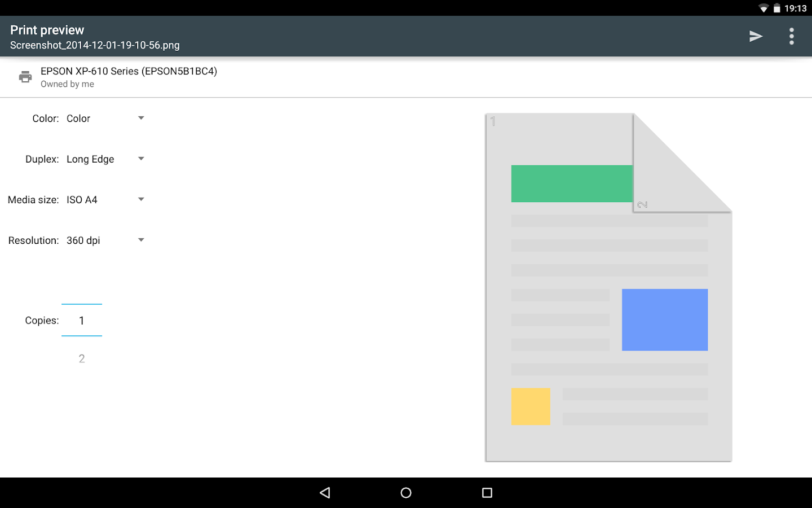Tap the folded page 2 corner in preview
Screen dimensions: 812x508
665,181
